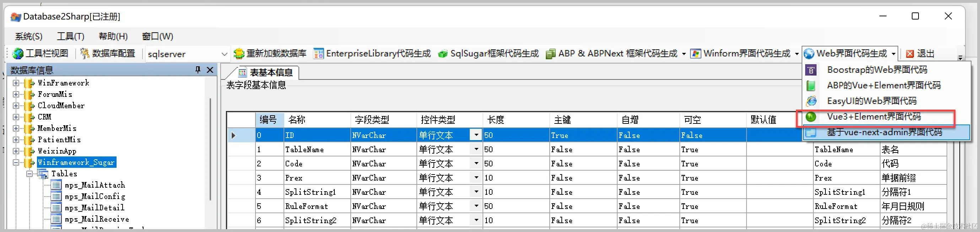Select the mps_MailAttach table
This screenshot has height=232, width=980.
(x=95, y=185)
